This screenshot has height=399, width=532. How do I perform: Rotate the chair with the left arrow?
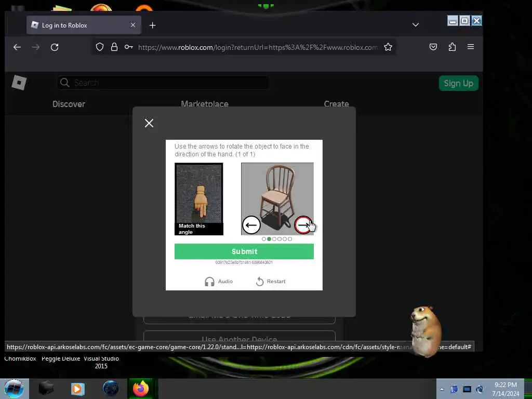[x=251, y=224]
